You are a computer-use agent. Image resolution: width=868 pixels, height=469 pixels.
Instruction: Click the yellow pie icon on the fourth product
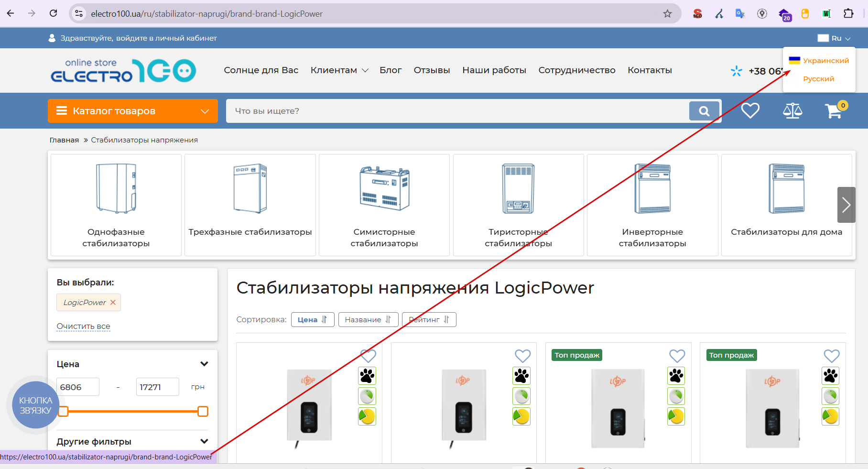click(831, 416)
